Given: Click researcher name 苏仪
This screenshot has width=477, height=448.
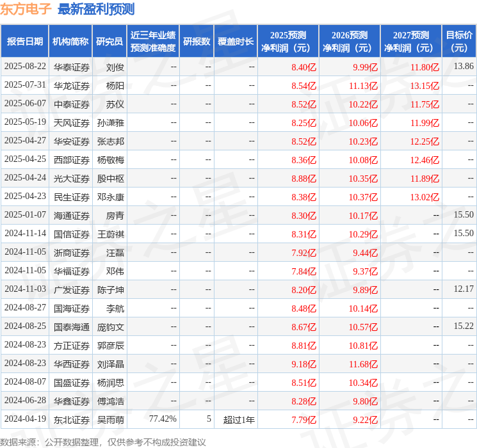Looking at the screenshot, I should tap(115, 104).
